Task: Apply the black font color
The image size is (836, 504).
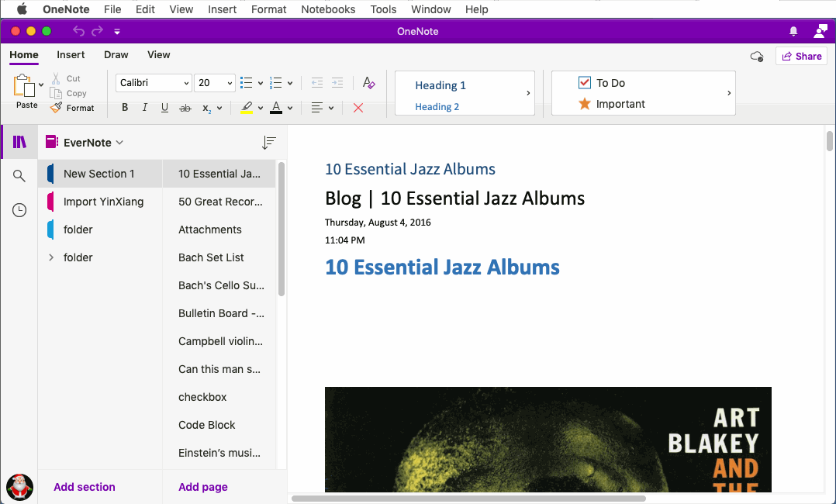Action: [x=276, y=108]
